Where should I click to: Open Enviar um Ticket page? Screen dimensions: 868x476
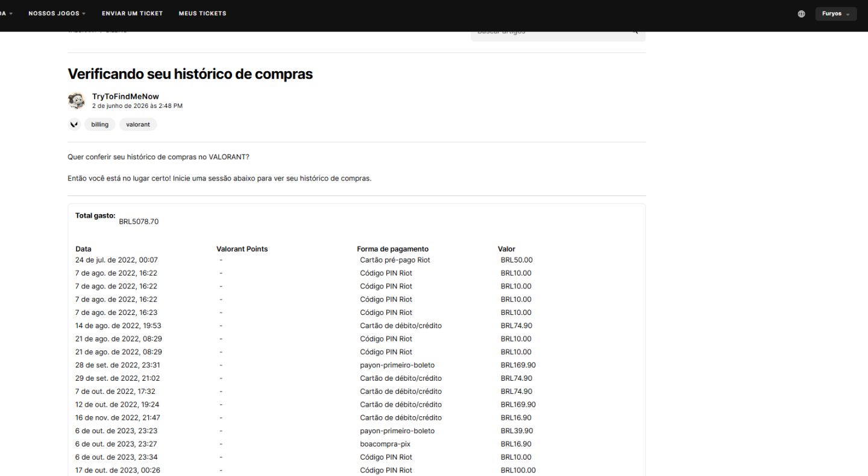(x=132, y=13)
